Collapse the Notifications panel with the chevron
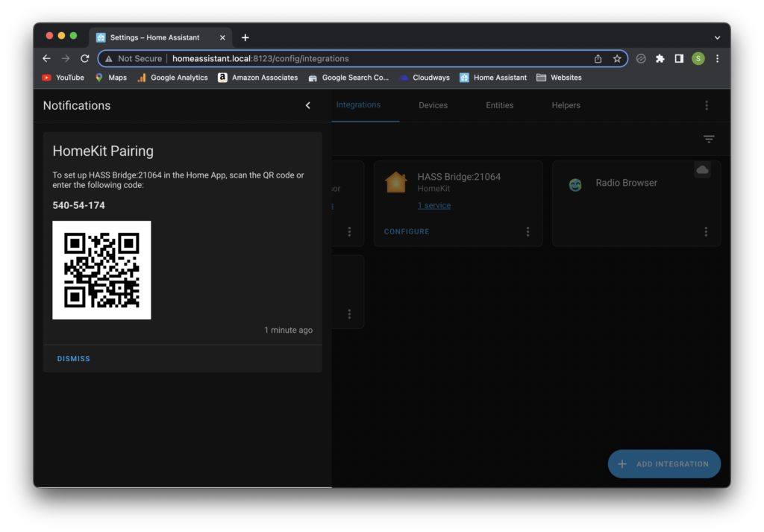Viewport: 764px width, 532px height. (307, 105)
